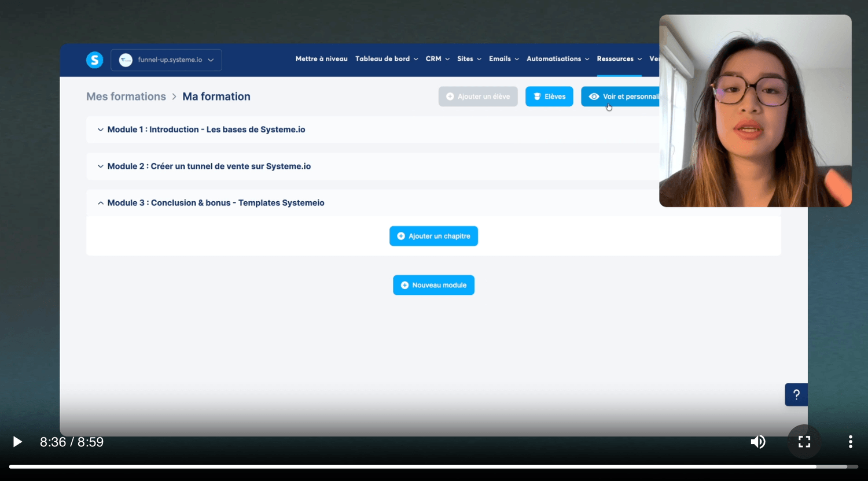Mute the video using the speaker icon
This screenshot has height=481, width=868.
pos(757,442)
